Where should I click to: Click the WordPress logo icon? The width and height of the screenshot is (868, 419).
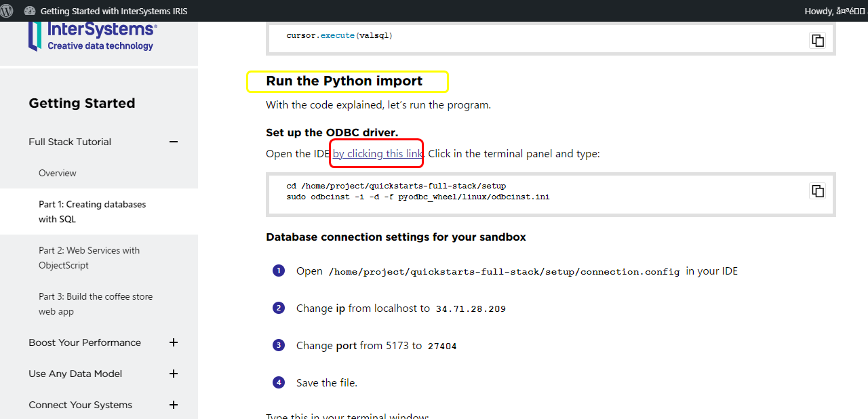coord(7,11)
